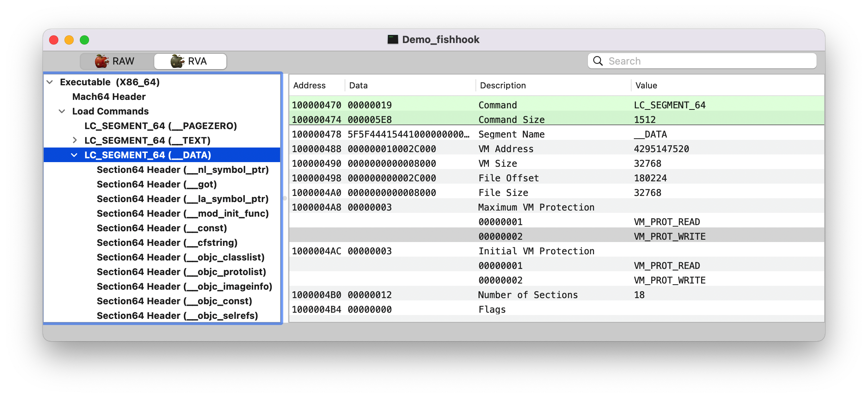Switch to the RAW view tab
Screen dimensions: 868x398
click(117, 61)
